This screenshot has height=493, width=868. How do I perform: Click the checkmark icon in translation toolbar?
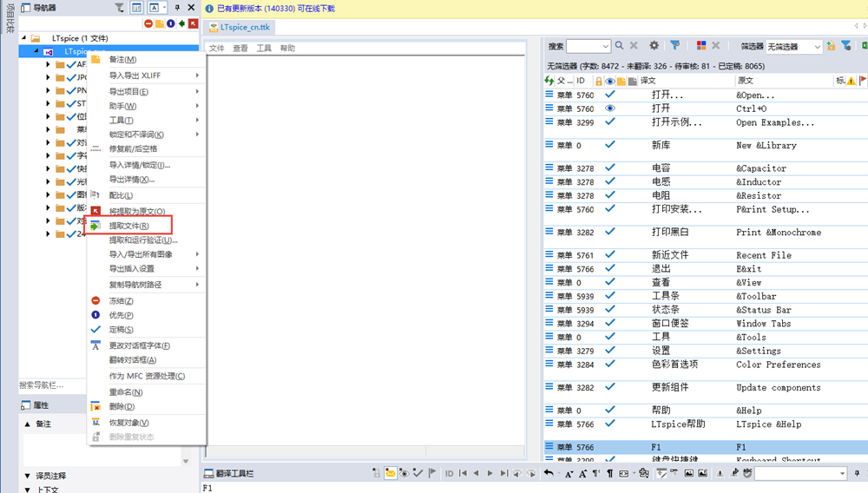(418, 473)
